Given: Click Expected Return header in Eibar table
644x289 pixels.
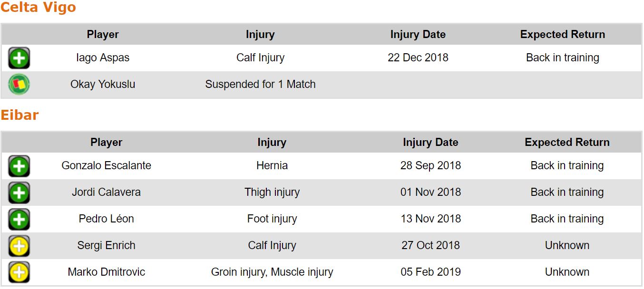Looking at the screenshot, I should pos(567,143).
